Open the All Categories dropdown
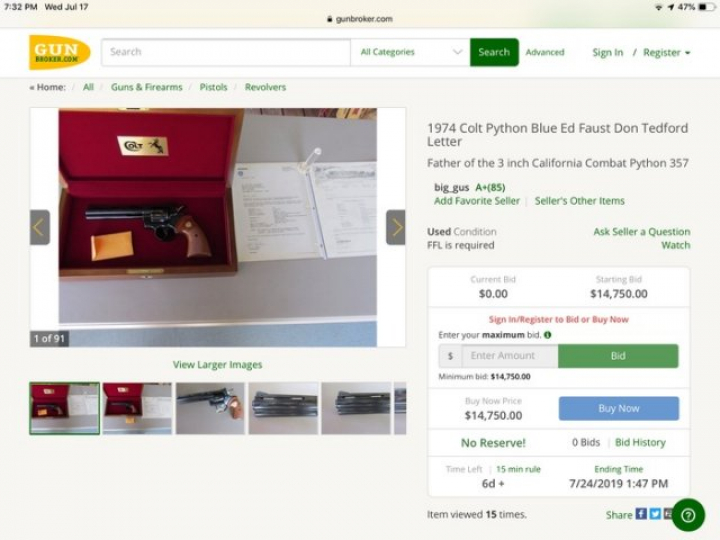 [x=410, y=52]
